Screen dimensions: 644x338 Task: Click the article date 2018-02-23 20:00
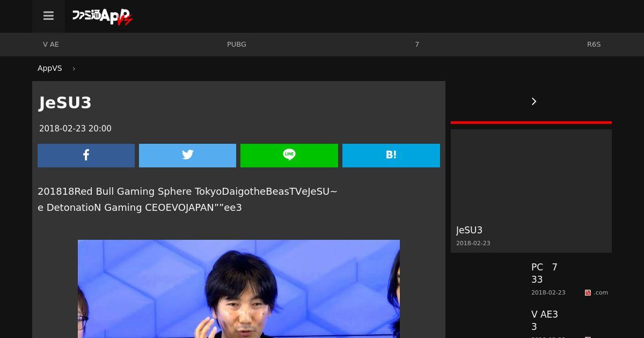(75, 129)
